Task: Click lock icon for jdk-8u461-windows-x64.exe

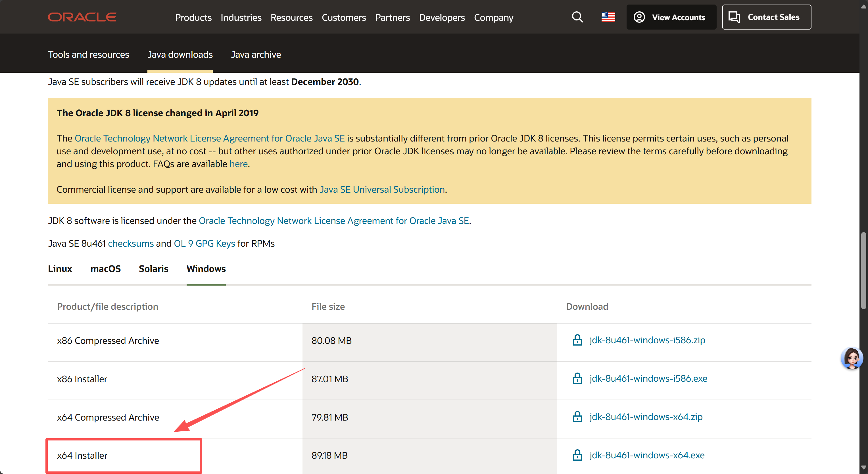Action: [577, 456]
